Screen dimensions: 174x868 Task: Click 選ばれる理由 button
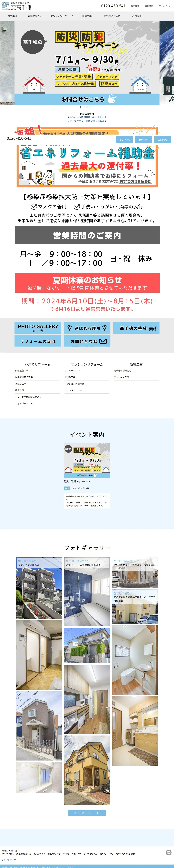tap(87, 328)
